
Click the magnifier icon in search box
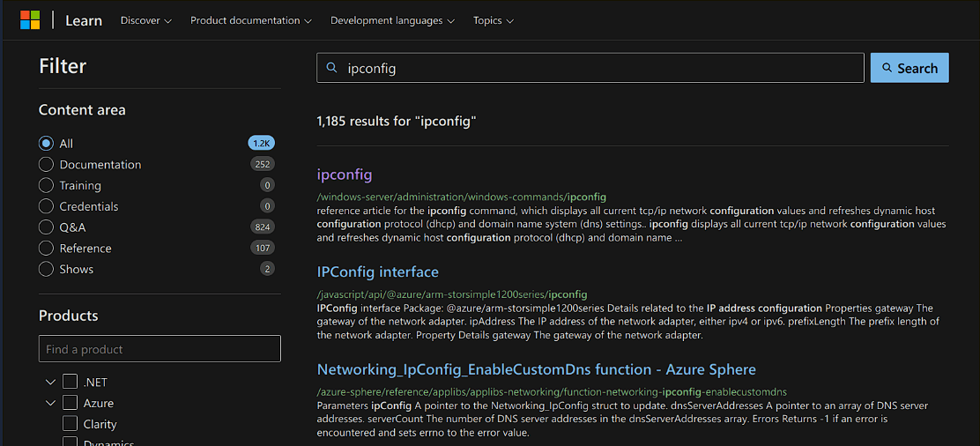(332, 68)
